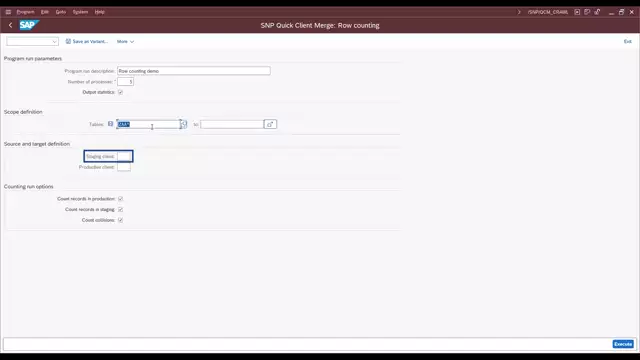
Task: Click Save as Variant
Action: [x=87, y=41]
